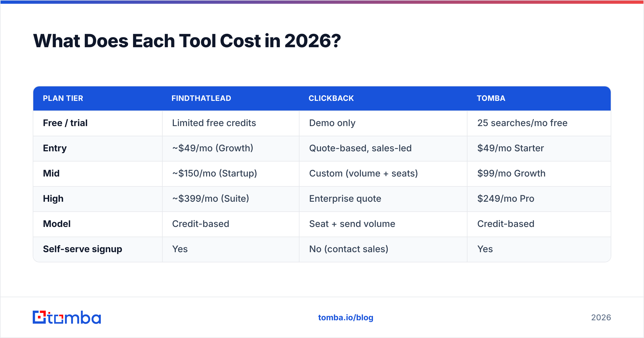Viewport: 644px width, 338px height.
Task: Click the 2026 year label in footer
Action: tap(601, 318)
